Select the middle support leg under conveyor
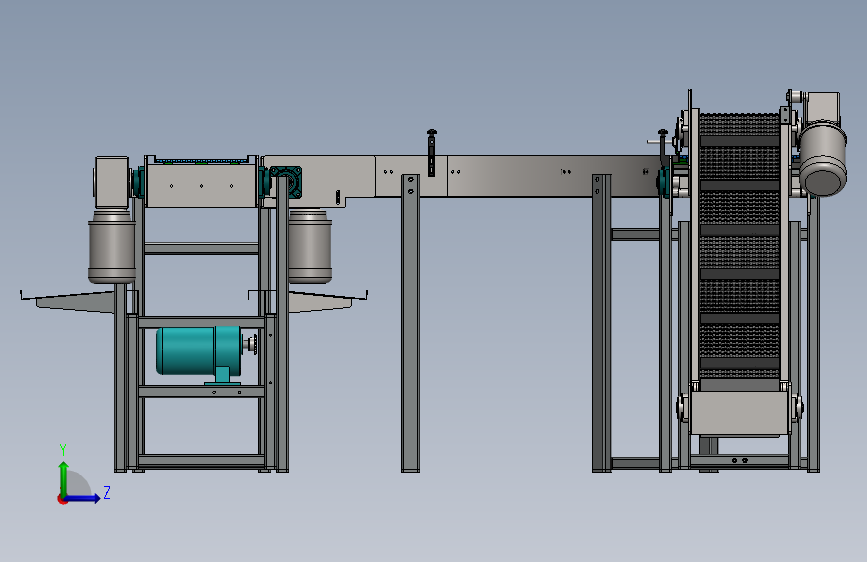The height and width of the screenshot is (562, 867). coord(410,323)
